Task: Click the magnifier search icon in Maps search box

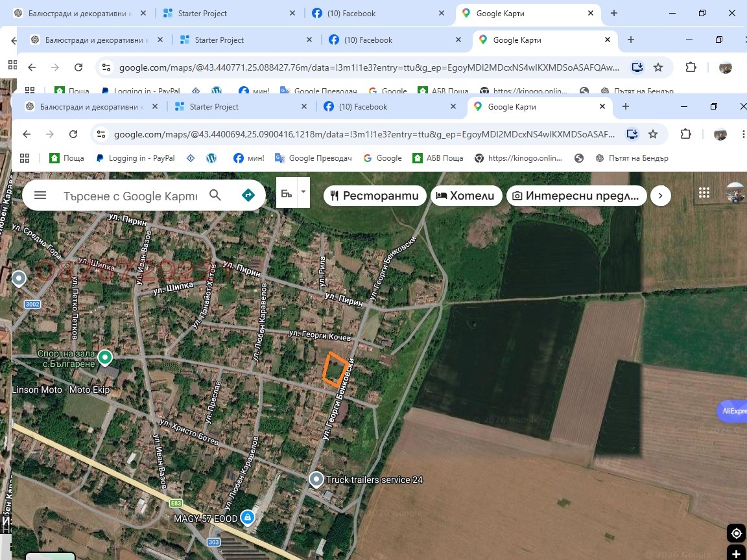Action: pyautogui.click(x=215, y=194)
